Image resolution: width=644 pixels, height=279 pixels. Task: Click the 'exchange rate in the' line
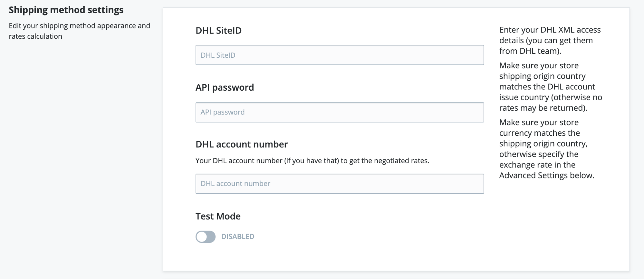[x=537, y=164]
